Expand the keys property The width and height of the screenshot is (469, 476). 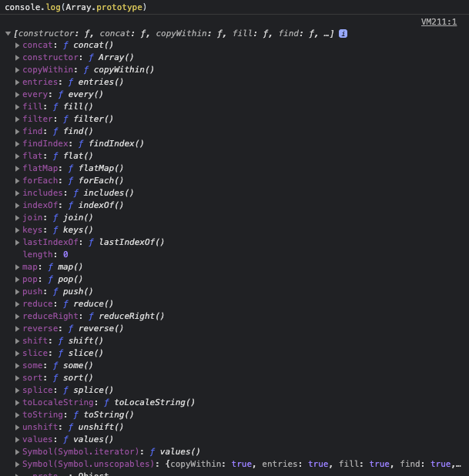17,230
